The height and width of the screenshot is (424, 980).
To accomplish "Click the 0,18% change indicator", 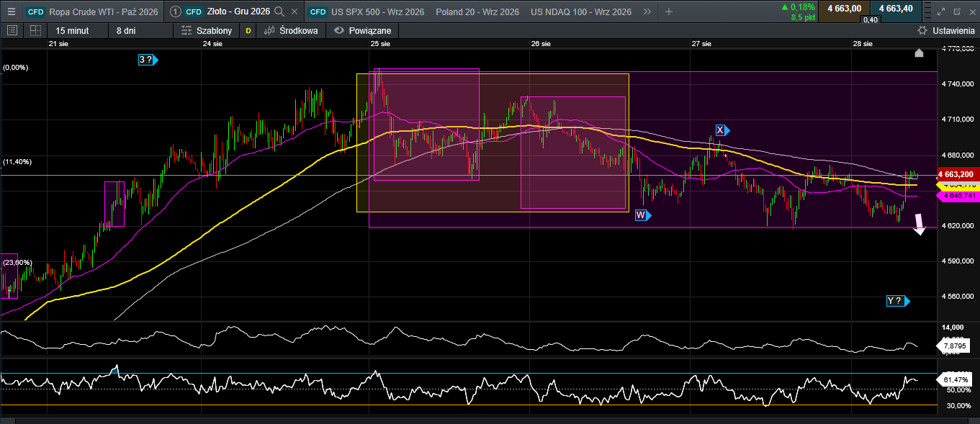I will click(798, 6).
